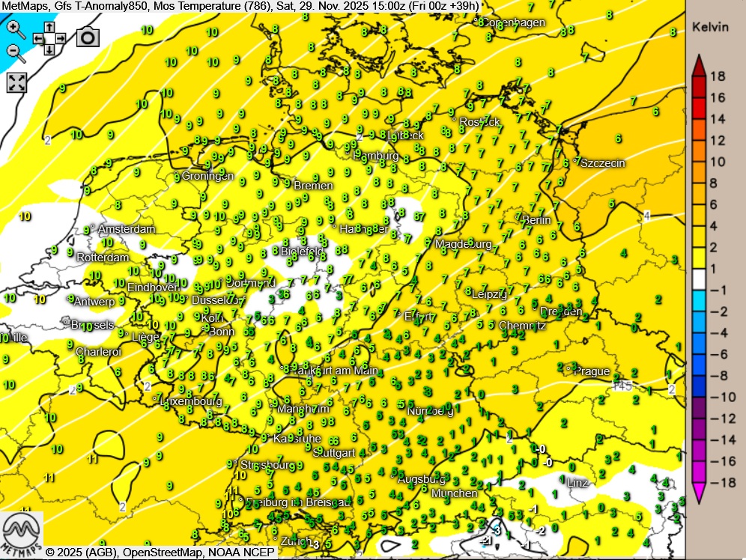Pan the map down with arrow button

(x=49, y=49)
